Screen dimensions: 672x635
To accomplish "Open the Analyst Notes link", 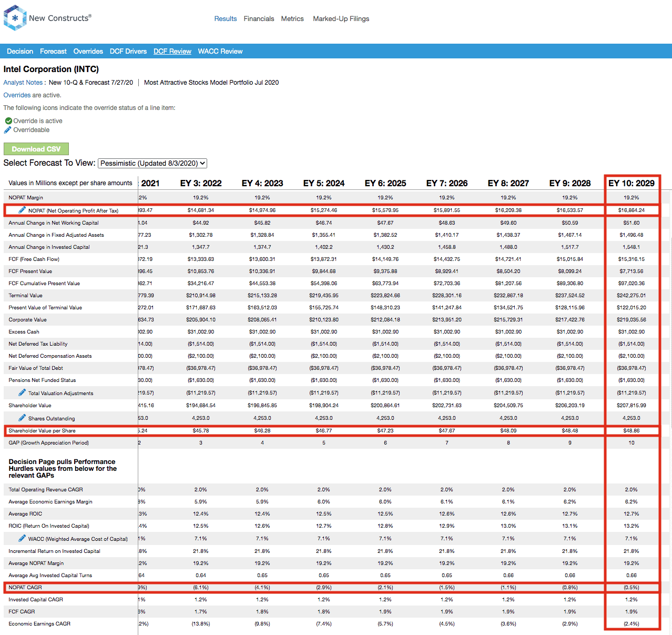I will click(23, 83).
